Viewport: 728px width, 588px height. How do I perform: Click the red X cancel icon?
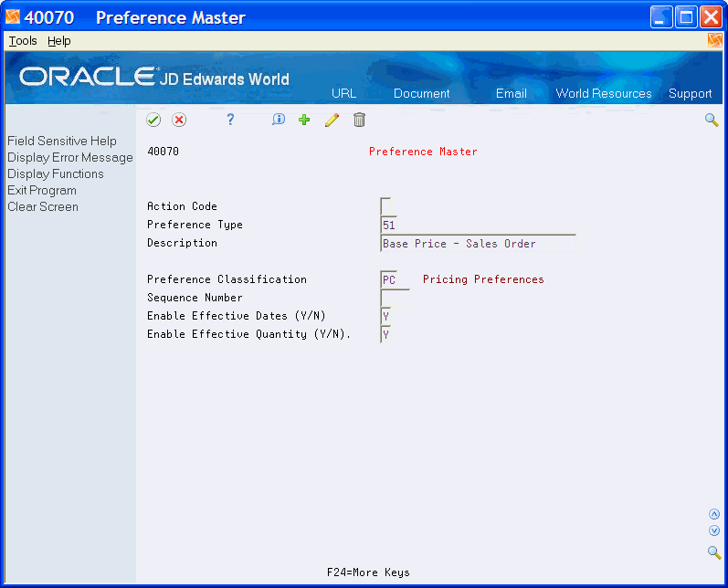tap(179, 121)
